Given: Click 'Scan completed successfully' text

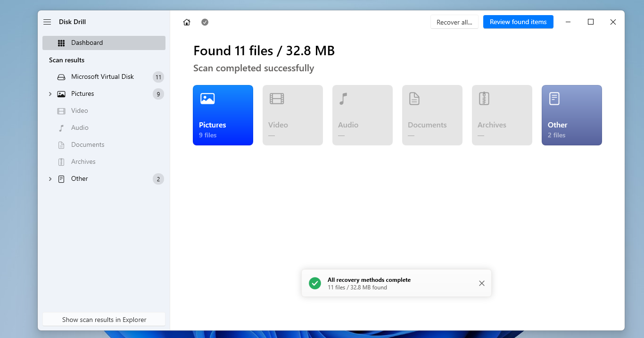Looking at the screenshot, I should [254, 68].
